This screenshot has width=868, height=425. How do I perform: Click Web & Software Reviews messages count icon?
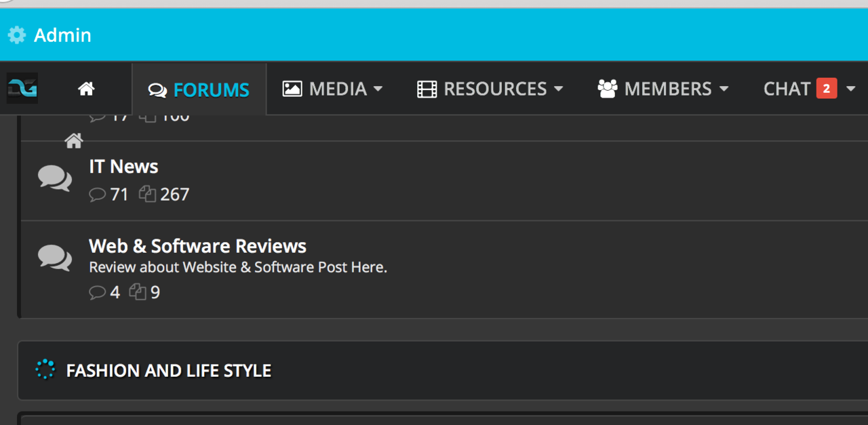(x=138, y=291)
